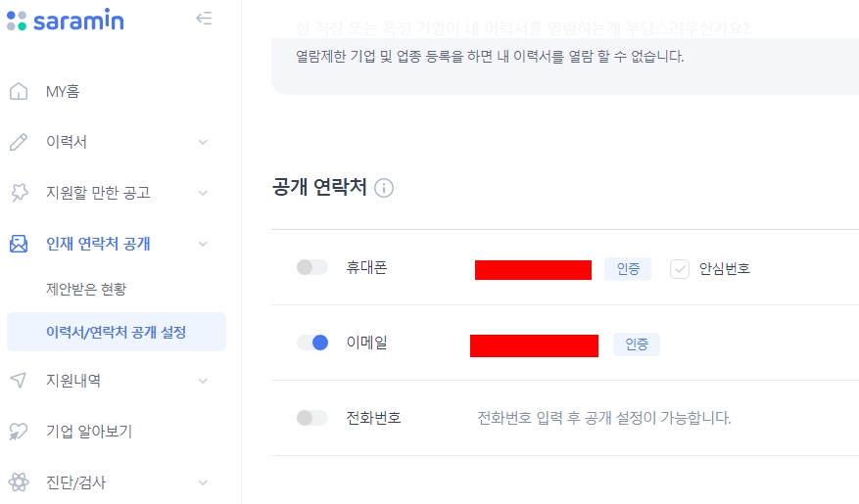Open MY홈 home icon

(19, 91)
